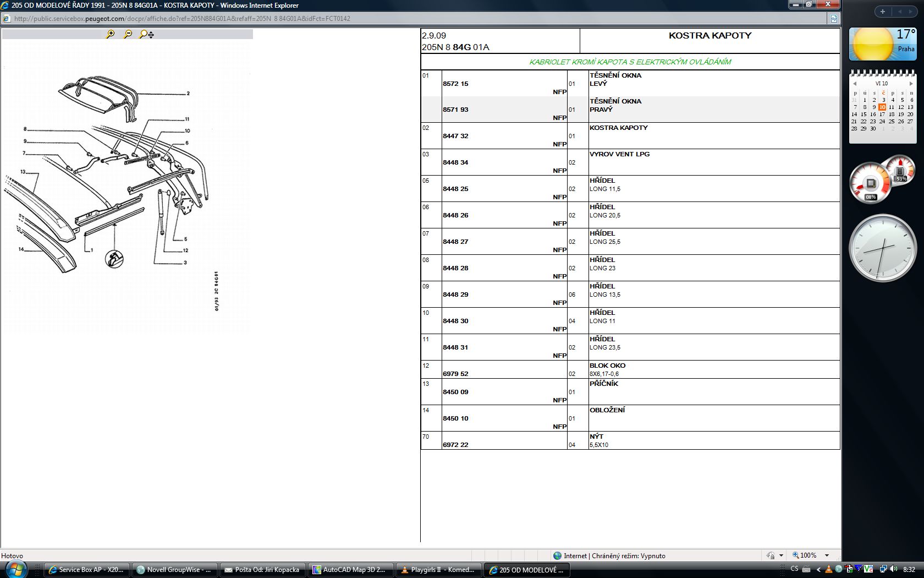This screenshot has height=578, width=924.
Task: Click the zoom out magnifier icon
Action: coord(128,34)
